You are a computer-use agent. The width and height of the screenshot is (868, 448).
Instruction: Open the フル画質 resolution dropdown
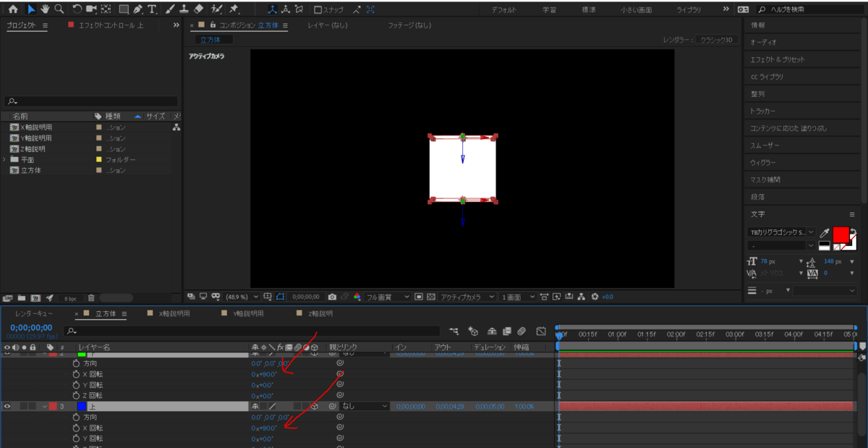pyautogui.click(x=388, y=297)
